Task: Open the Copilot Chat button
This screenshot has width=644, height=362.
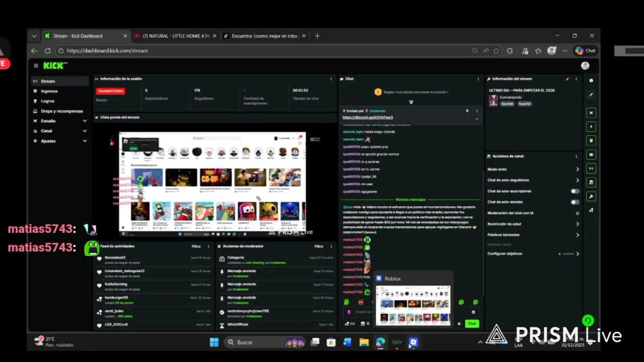Action: point(585,51)
